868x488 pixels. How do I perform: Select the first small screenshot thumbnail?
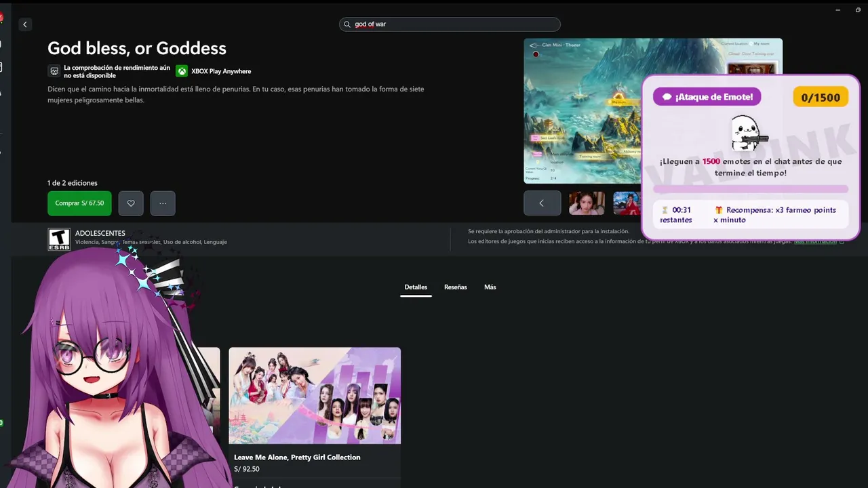(x=587, y=203)
